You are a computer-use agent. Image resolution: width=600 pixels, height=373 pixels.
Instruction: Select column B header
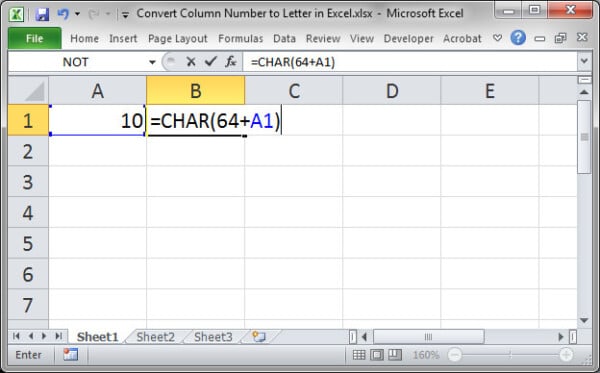pos(196,91)
